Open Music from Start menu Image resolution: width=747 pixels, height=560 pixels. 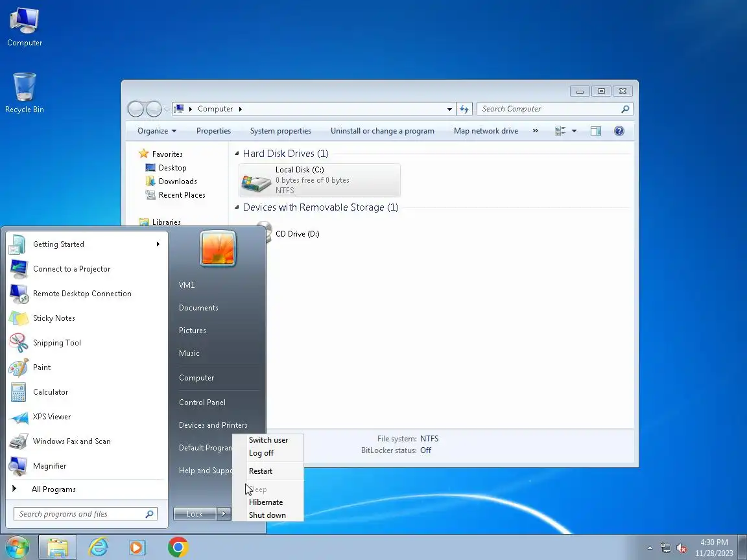(x=189, y=353)
